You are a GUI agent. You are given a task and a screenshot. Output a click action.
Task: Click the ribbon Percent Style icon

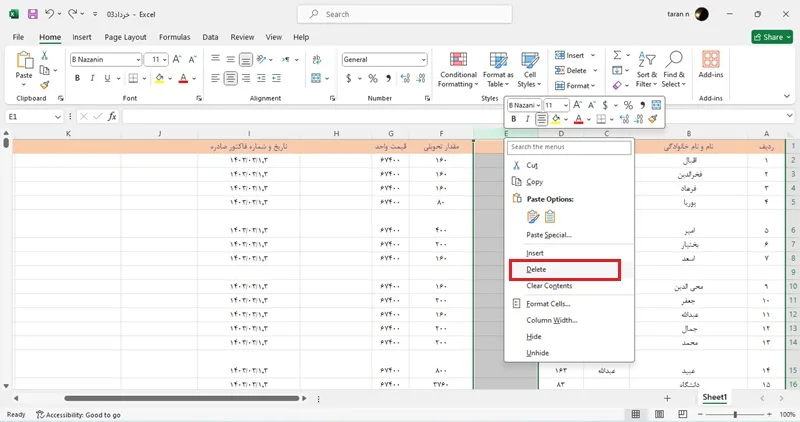coord(373,78)
